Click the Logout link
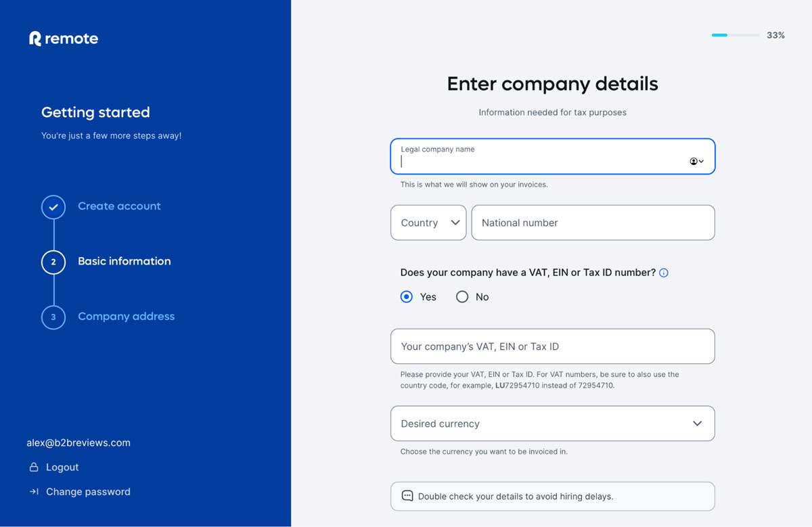 coord(61,467)
